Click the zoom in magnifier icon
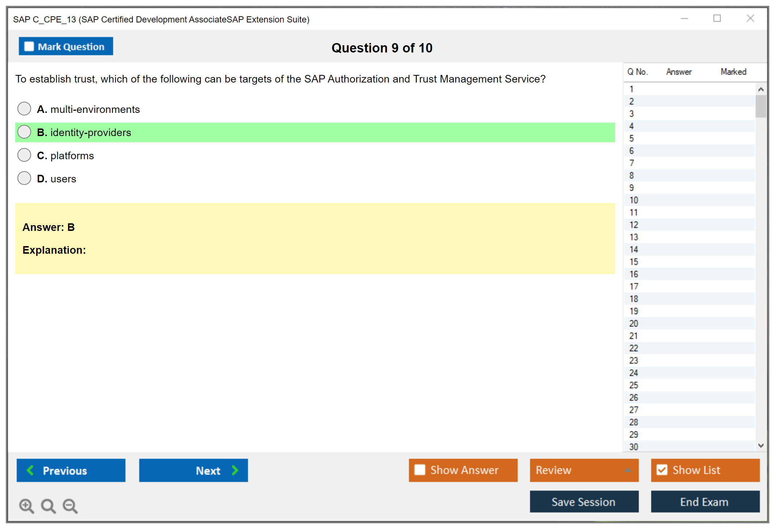The height and width of the screenshot is (532, 778). click(26, 506)
